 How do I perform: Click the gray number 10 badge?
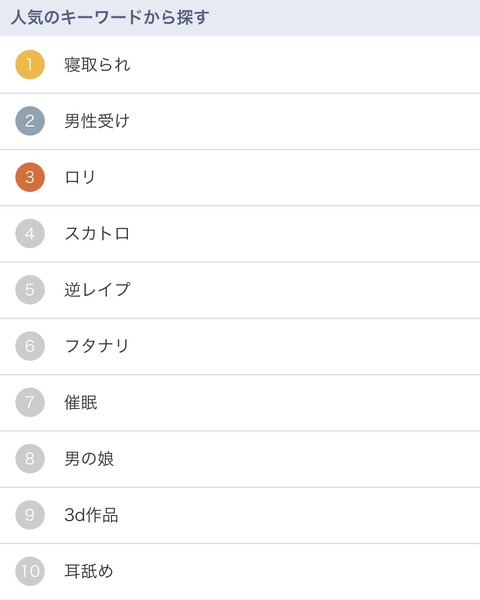click(x=30, y=571)
